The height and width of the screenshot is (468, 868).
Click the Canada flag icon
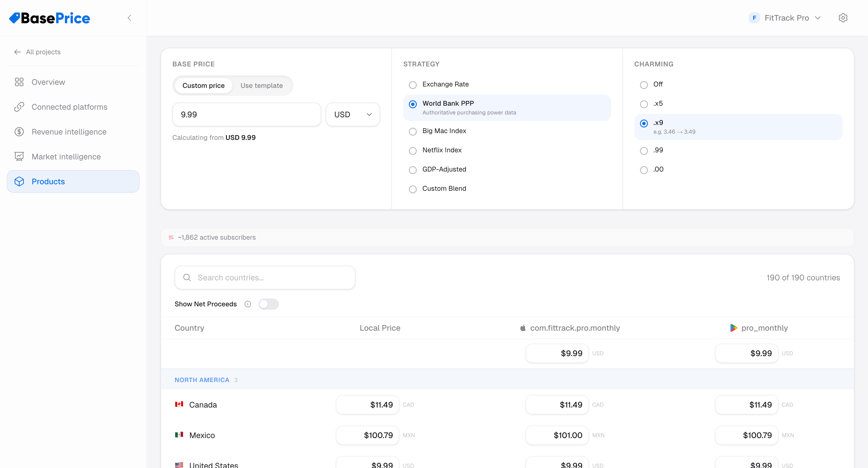pos(179,404)
